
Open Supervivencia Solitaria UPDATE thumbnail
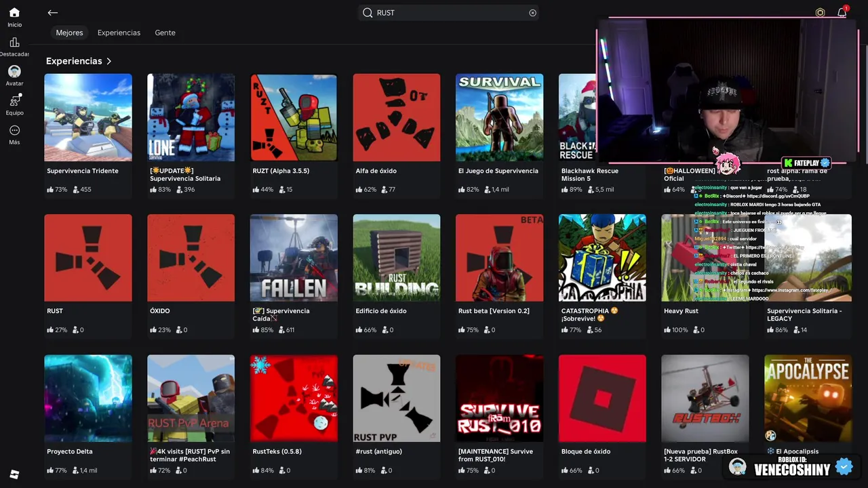click(x=191, y=117)
